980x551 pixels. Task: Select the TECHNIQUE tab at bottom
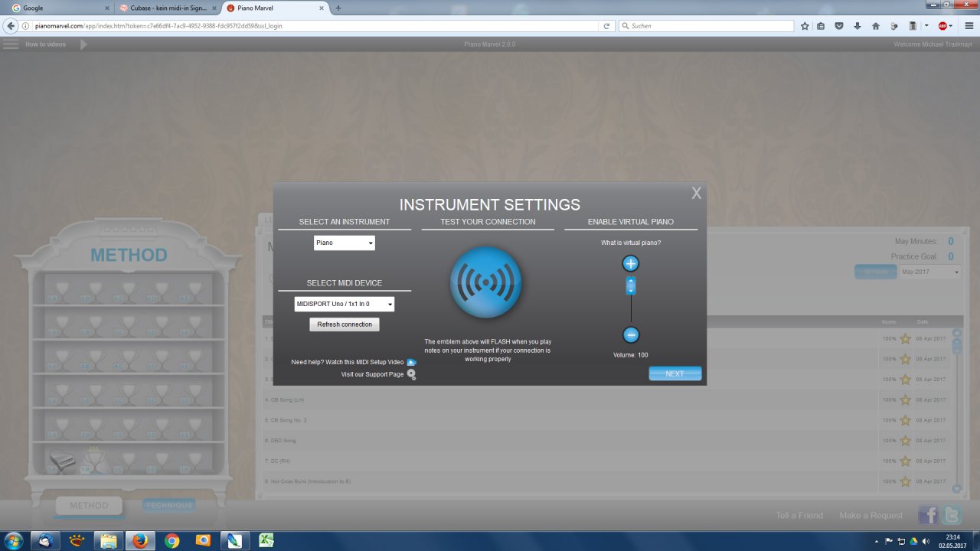(168, 506)
